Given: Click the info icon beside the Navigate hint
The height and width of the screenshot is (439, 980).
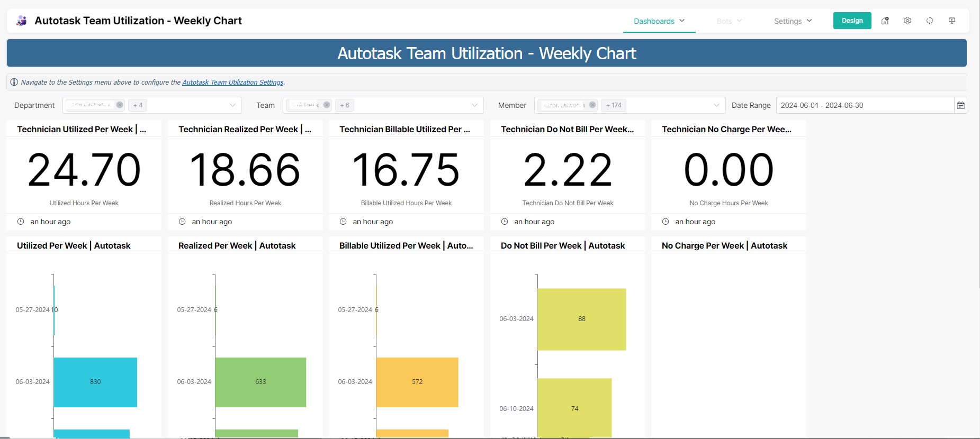Looking at the screenshot, I should (14, 82).
